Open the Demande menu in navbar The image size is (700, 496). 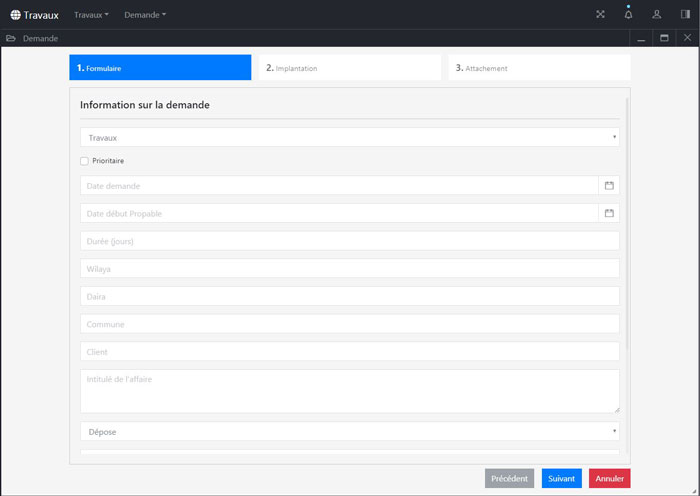click(145, 15)
